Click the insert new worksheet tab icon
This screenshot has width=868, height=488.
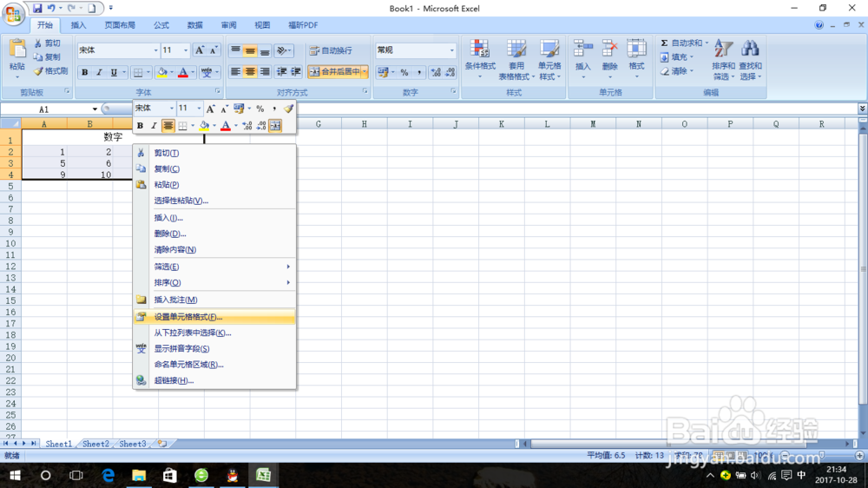point(162,444)
